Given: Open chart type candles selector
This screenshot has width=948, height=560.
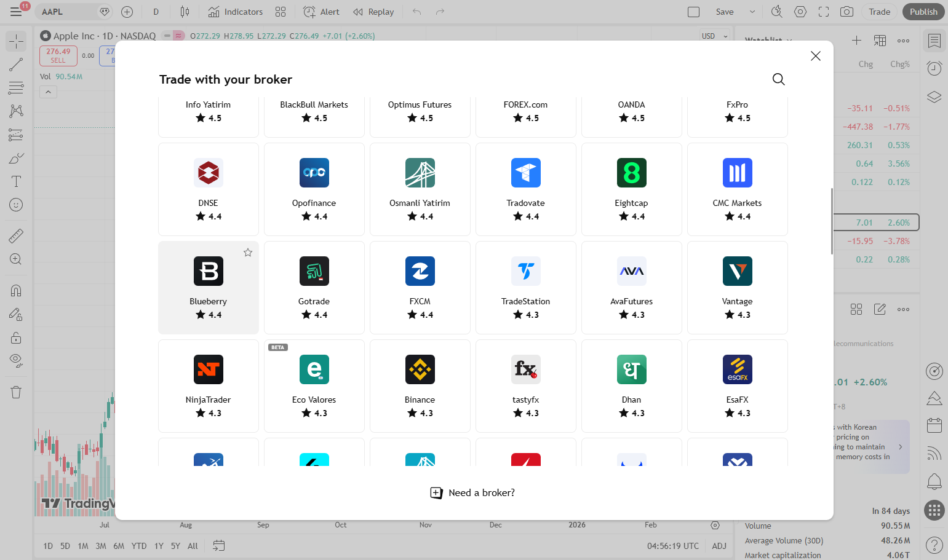Looking at the screenshot, I should pos(185,12).
